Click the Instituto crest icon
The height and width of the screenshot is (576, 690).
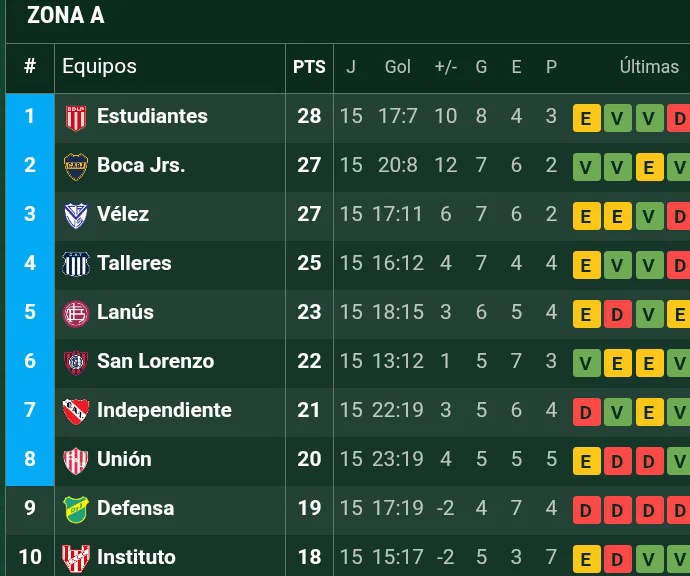pos(76,558)
